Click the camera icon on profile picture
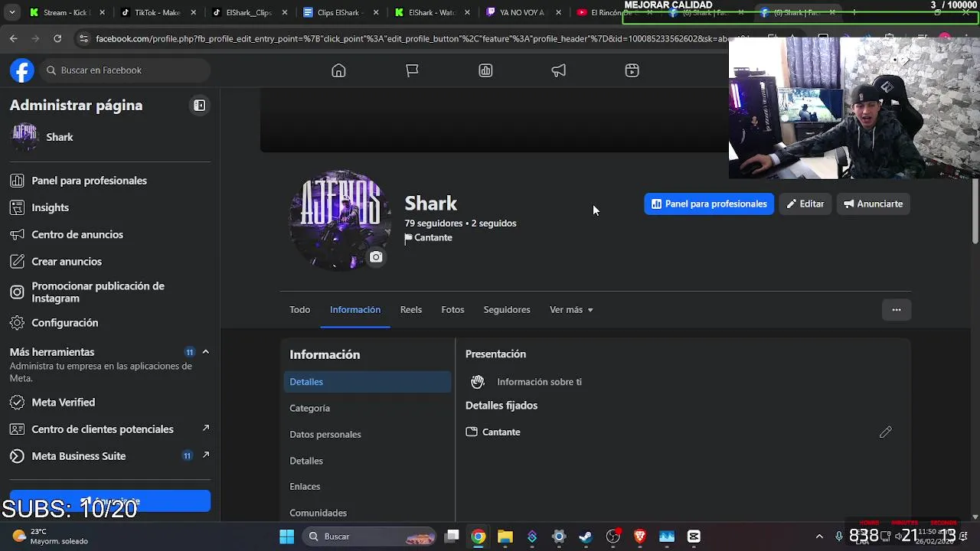This screenshot has height=551, width=980. click(376, 257)
